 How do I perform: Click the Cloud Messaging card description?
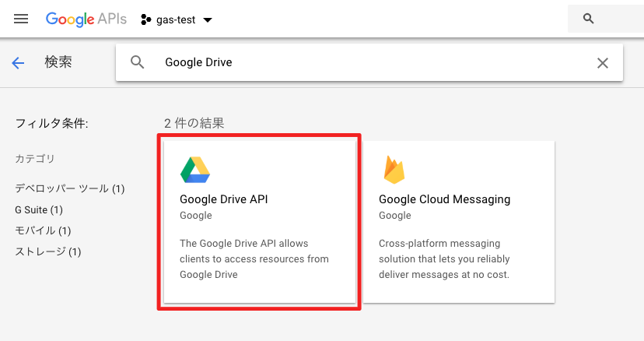[443, 258]
